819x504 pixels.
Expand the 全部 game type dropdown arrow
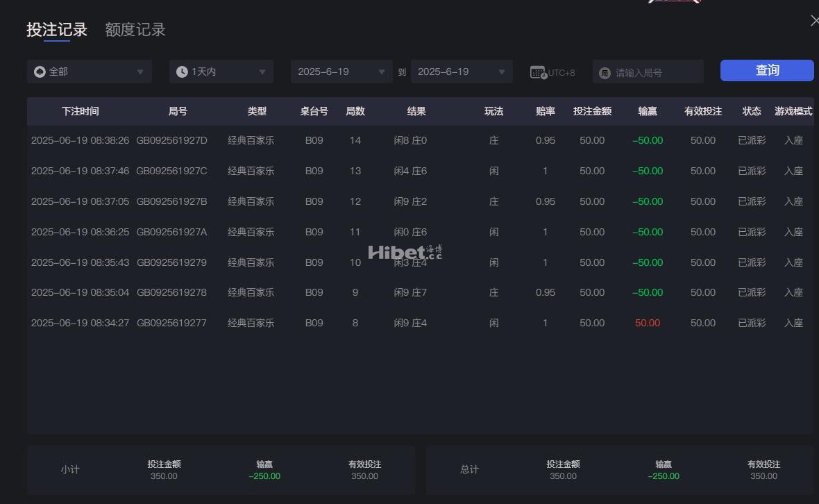coord(140,72)
